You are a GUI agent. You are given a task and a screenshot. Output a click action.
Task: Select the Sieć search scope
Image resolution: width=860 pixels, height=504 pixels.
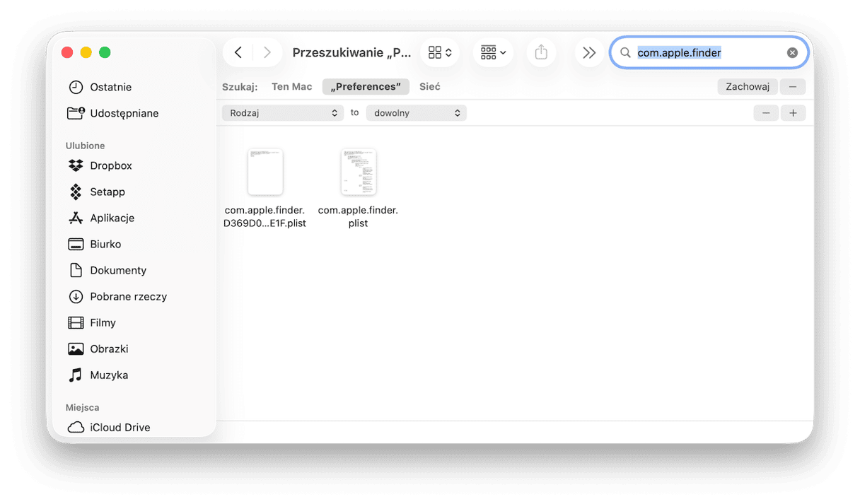(429, 86)
